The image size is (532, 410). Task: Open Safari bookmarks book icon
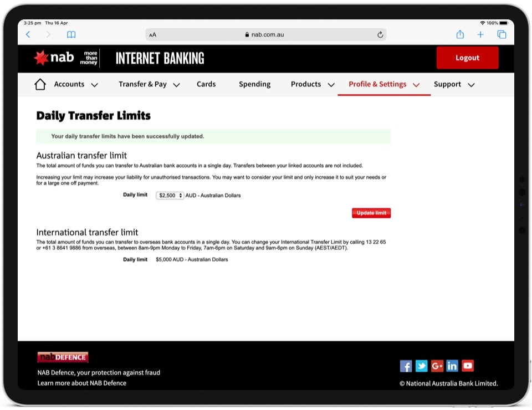[x=71, y=34]
